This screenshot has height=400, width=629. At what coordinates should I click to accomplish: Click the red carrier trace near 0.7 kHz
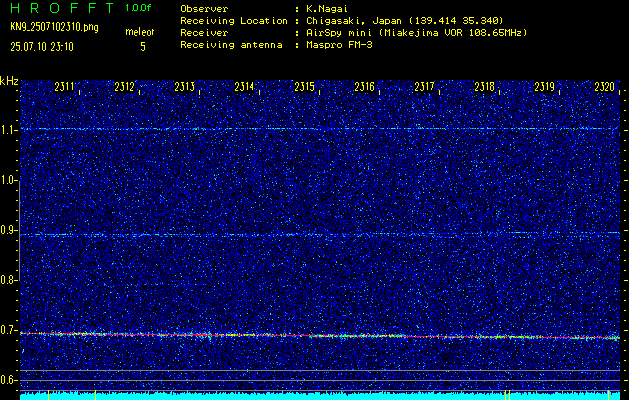(320, 335)
